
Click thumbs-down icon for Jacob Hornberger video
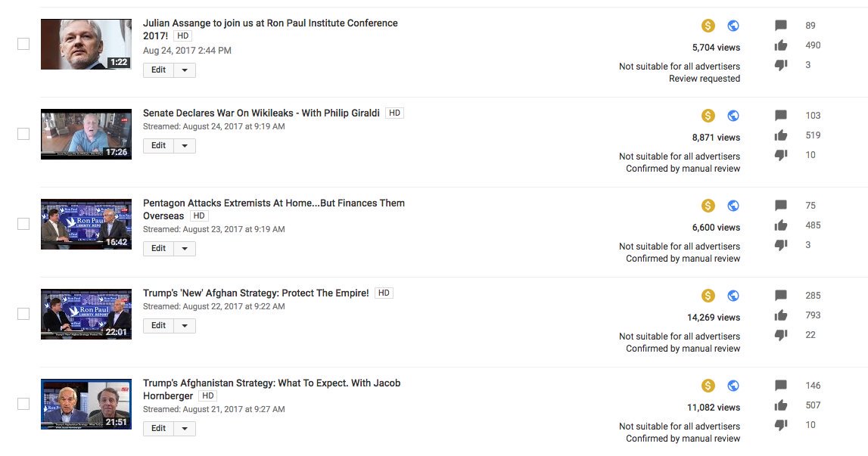coord(780,425)
